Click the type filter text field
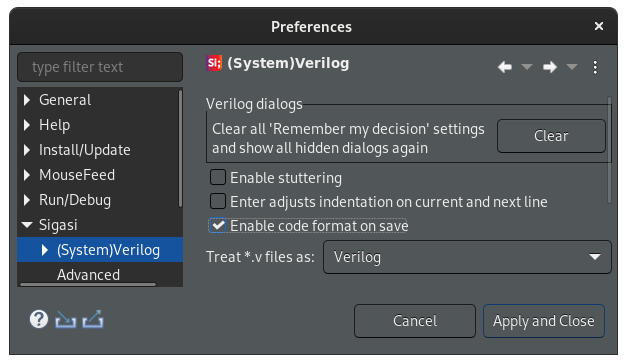Image resolution: width=627 pixels, height=364 pixels. point(100,67)
